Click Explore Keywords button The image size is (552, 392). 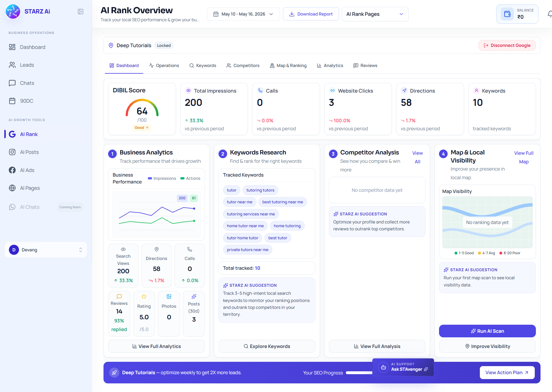pyautogui.click(x=267, y=346)
